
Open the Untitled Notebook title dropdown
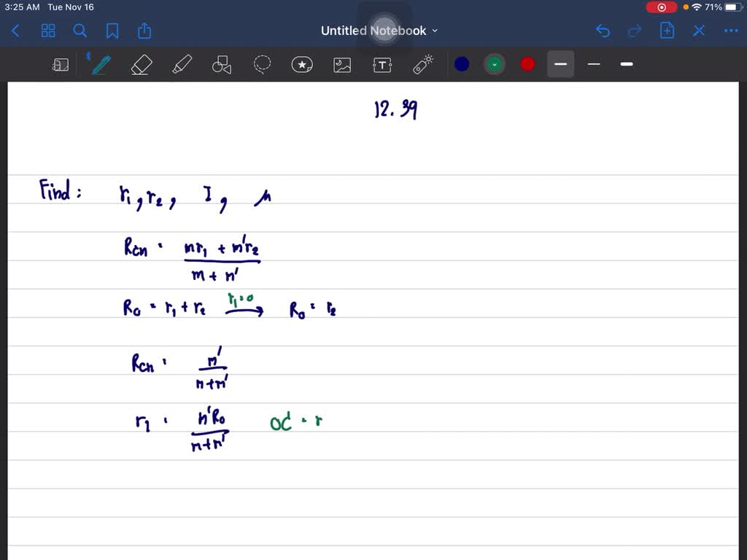click(x=435, y=31)
